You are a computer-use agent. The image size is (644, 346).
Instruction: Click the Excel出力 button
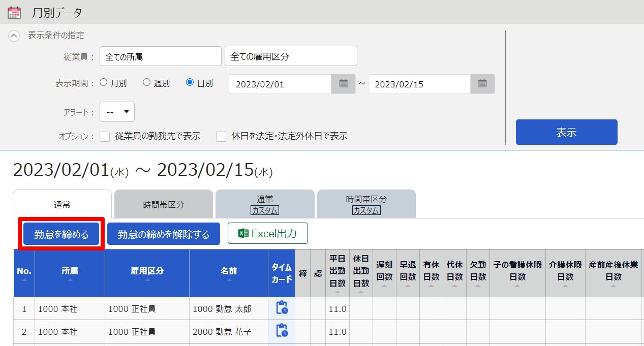point(268,233)
